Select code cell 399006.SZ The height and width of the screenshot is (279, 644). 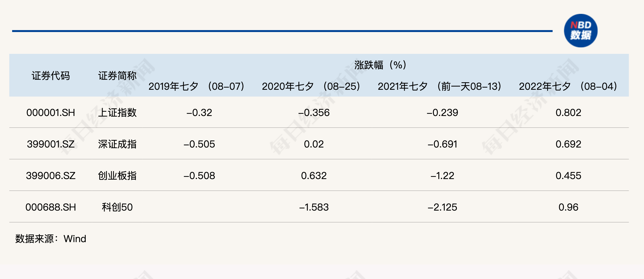[50, 175]
